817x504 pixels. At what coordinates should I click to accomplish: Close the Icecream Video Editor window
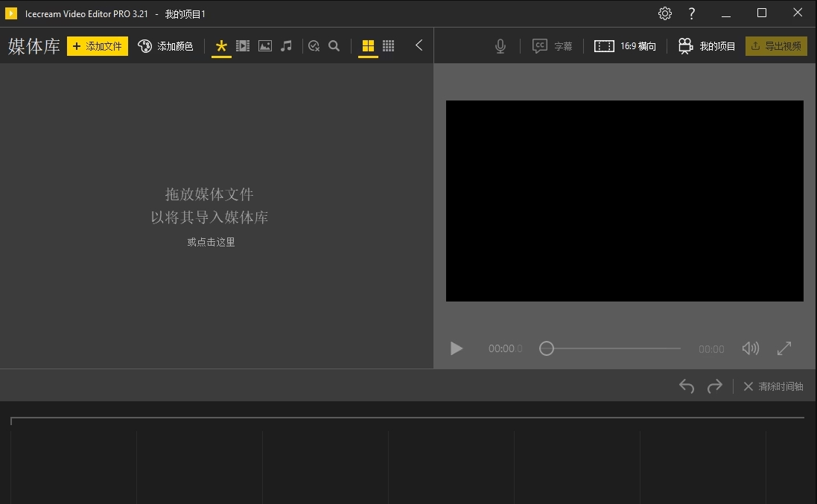tap(798, 13)
